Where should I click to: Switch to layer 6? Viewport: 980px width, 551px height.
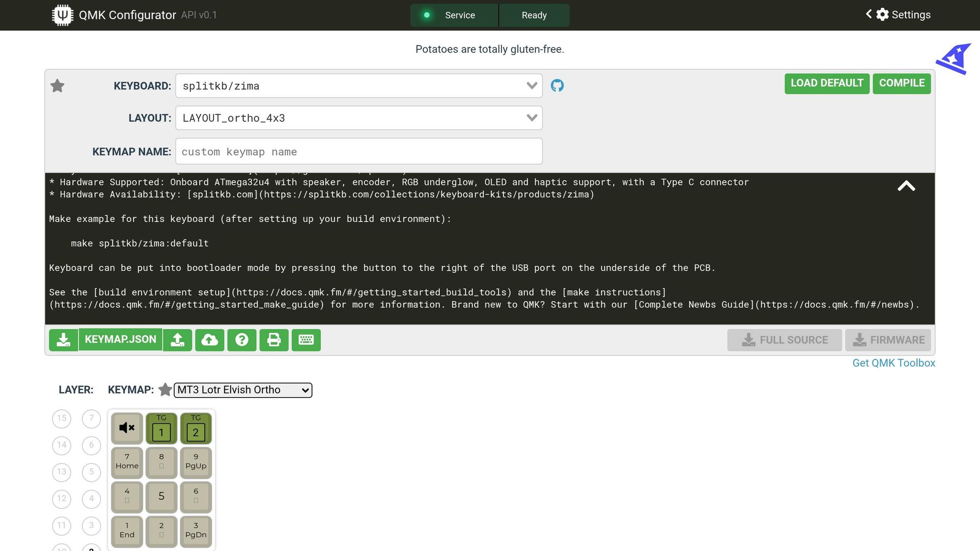pos(91,445)
